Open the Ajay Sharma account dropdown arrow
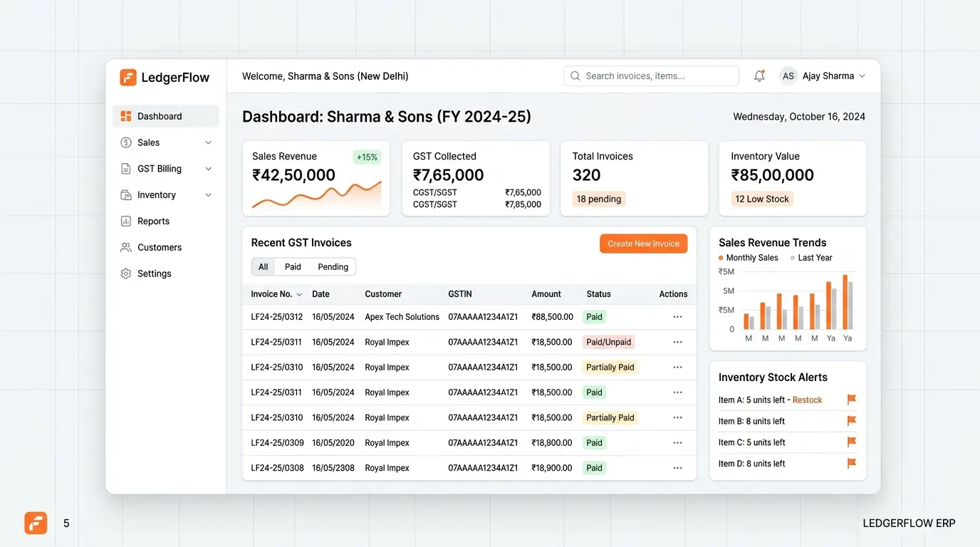980x547 pixels. [x=862, y=76]
